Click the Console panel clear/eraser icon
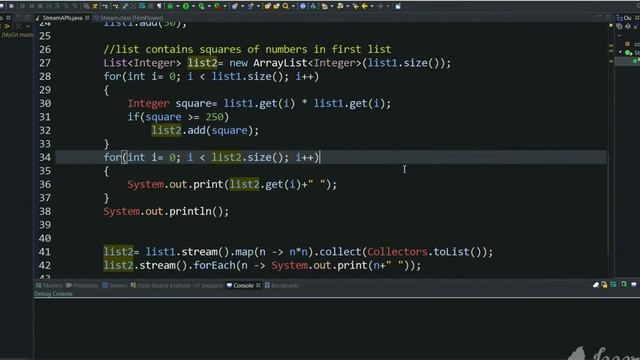This screenshot has width=640, height=360. coord(596,284)
